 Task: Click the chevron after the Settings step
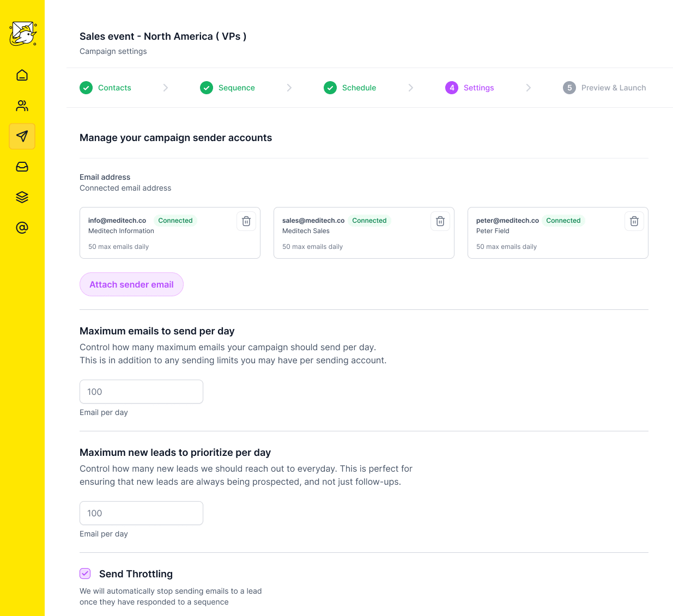click(x=528, y=88)
